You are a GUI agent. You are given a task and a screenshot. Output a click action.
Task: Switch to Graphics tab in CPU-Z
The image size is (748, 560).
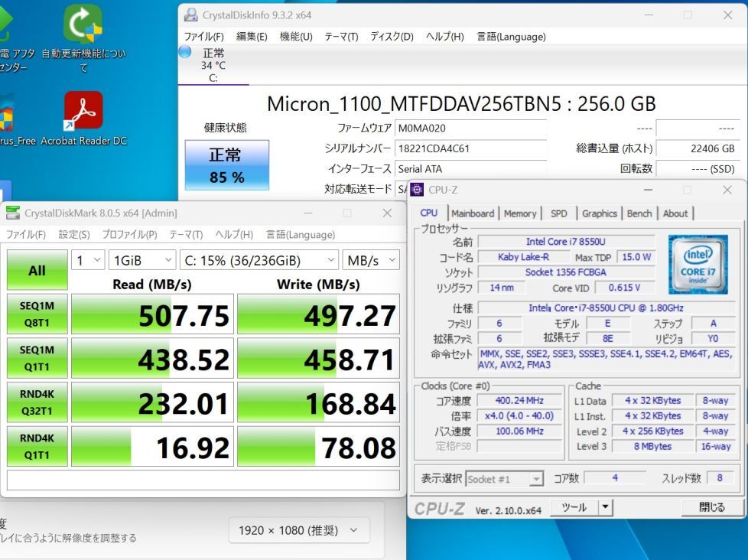click(x=599, y=213)
